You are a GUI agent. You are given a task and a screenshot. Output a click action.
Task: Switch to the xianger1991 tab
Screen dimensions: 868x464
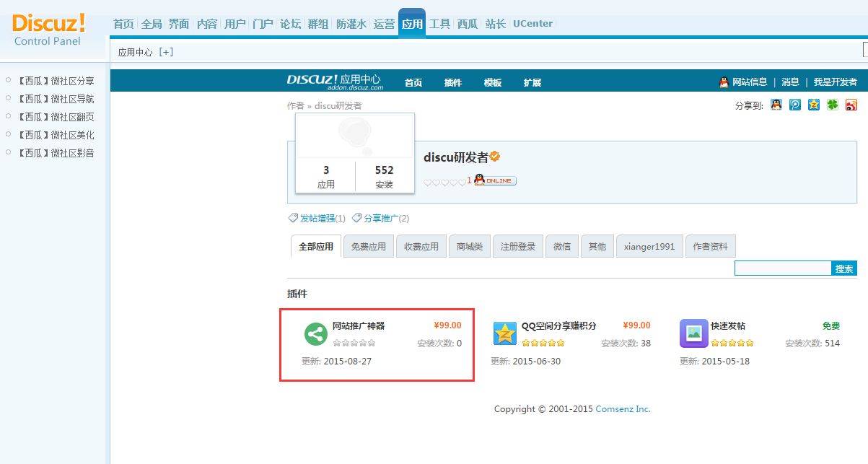click(649, 246)
